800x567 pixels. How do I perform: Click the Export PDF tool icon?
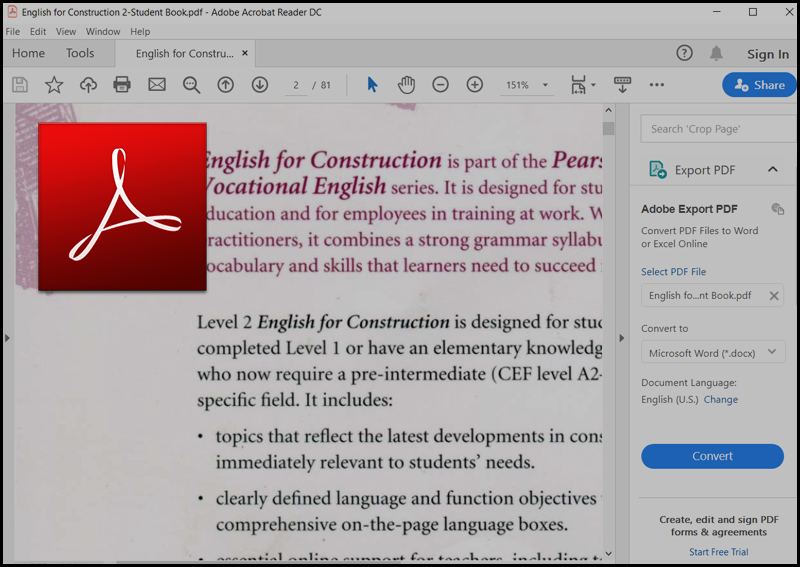[658, 169]
